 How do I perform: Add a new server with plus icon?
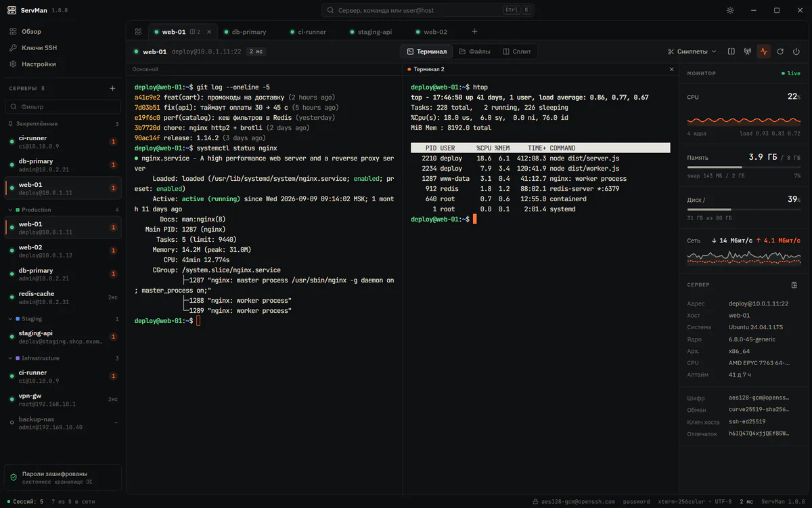[x=112, y=89]
